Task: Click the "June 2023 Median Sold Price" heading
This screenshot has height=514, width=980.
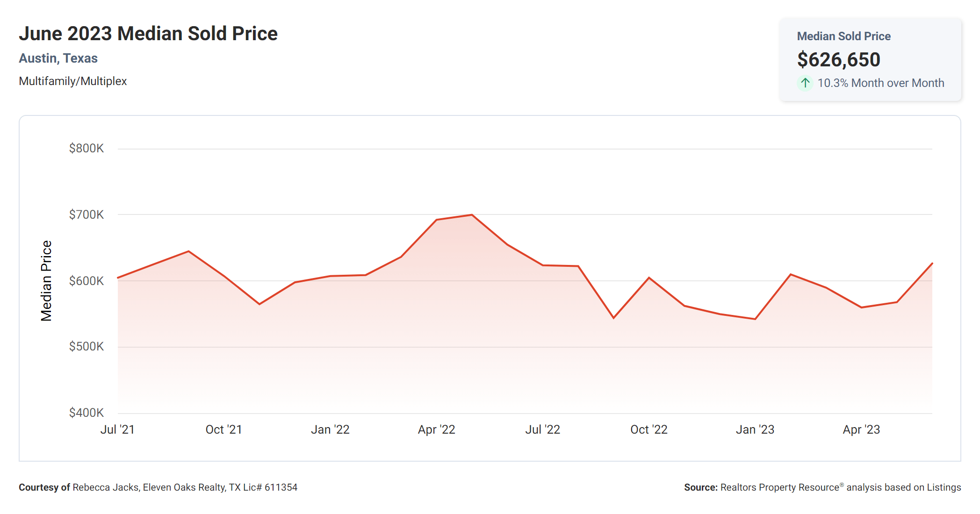Action: point(148,34)
